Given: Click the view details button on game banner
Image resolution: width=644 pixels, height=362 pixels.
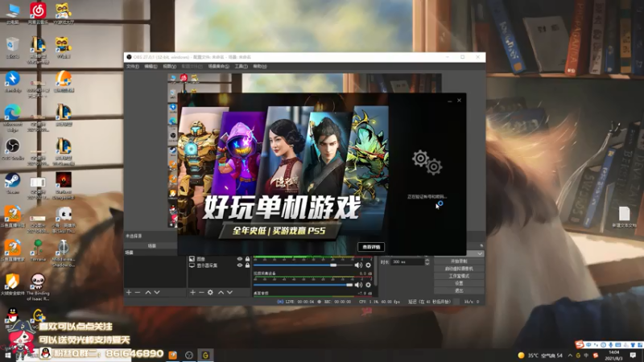Looking at the screenshot, I should [x=371, y=247].
